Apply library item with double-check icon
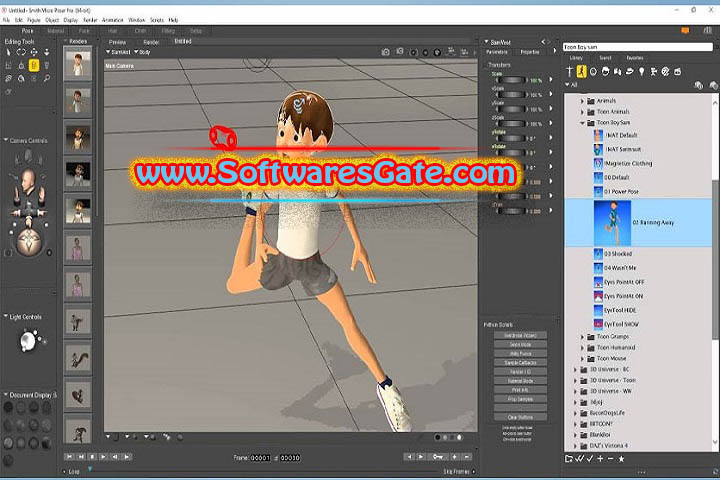The height and width of the screenshot is (480, 720). (x=579, y=458)
